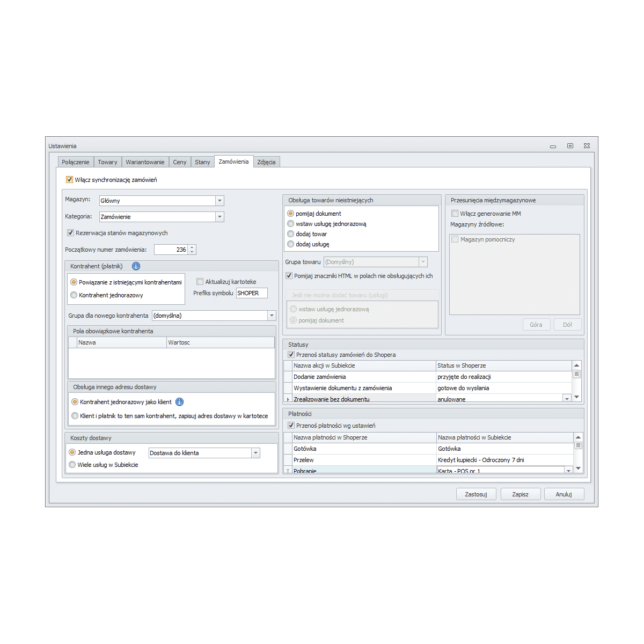Screen dimensions: 644x644
Task: Increase the Początkowy numer zamówienia value
Action: pos(192,247)
